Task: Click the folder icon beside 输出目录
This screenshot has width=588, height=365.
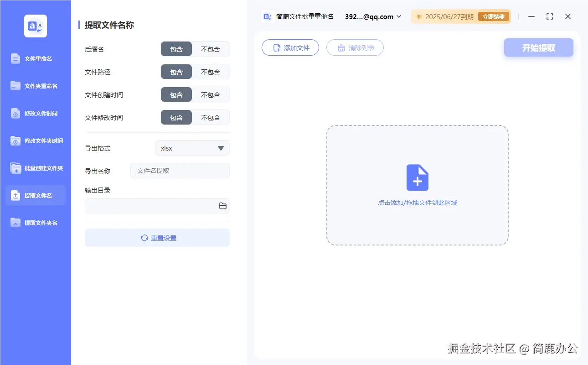Action: click(222, 206)
